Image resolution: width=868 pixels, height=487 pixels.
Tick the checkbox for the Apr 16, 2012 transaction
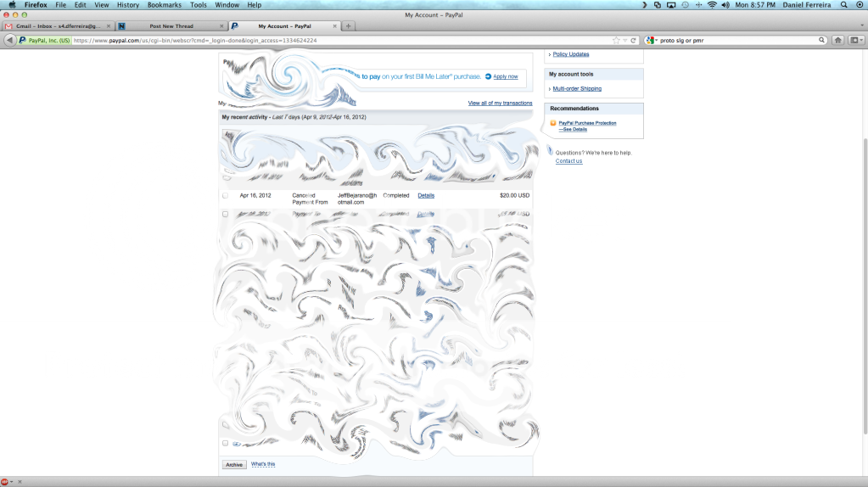coord(226,195)
